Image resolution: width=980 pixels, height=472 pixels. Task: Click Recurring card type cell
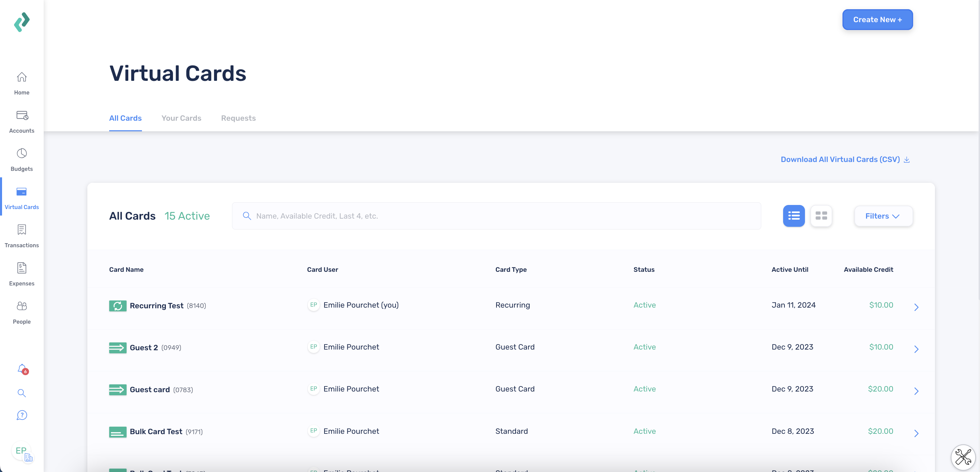pyautogui.click(x=513, y=305)
